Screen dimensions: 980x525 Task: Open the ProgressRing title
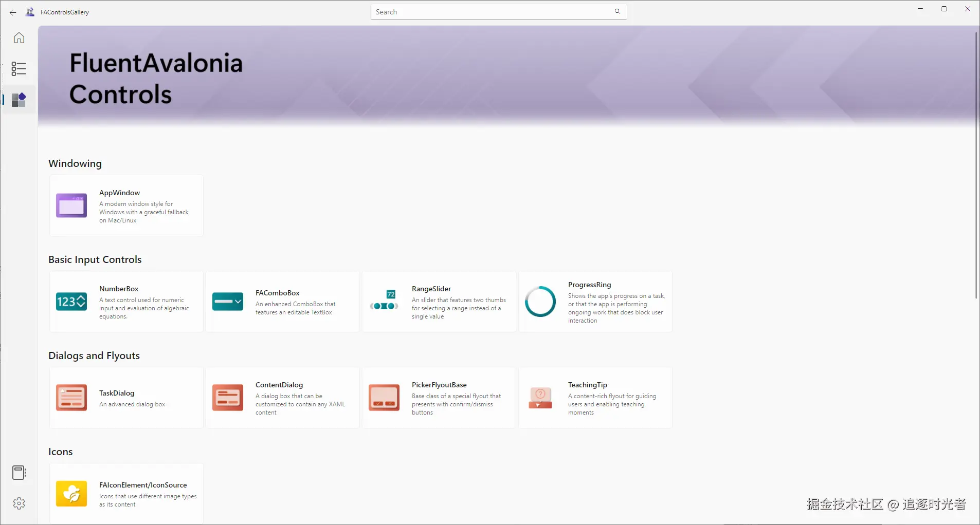tap(589, 285)
